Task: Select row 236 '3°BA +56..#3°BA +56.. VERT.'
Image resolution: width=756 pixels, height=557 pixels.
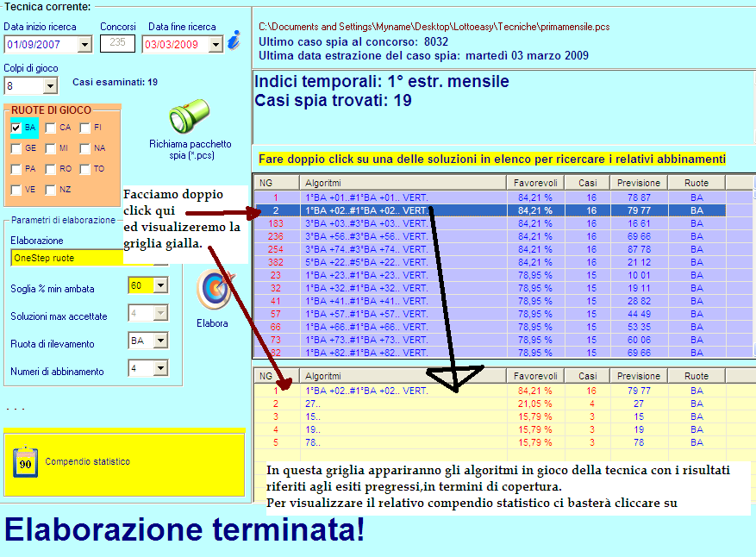Action: pyautogui.click(x=490, y=236)
